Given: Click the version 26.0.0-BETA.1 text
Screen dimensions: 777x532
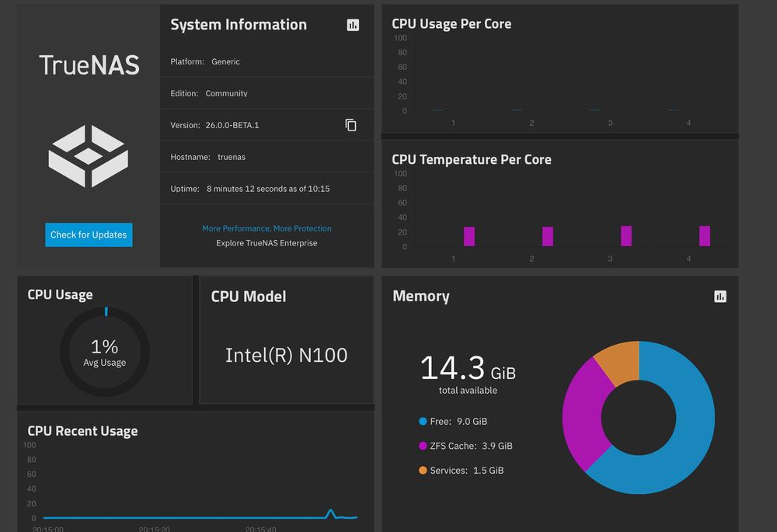Looking at the screenshot, I should 232,125.
